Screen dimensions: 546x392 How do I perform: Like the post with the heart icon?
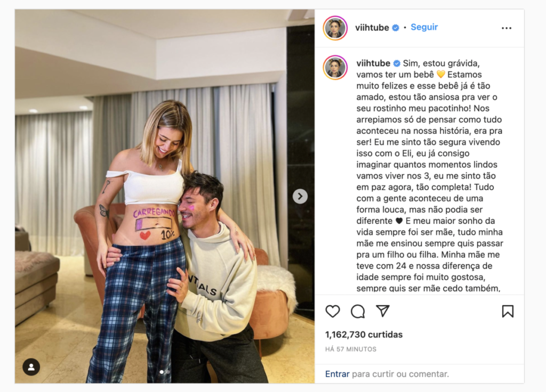coord(333,311)
